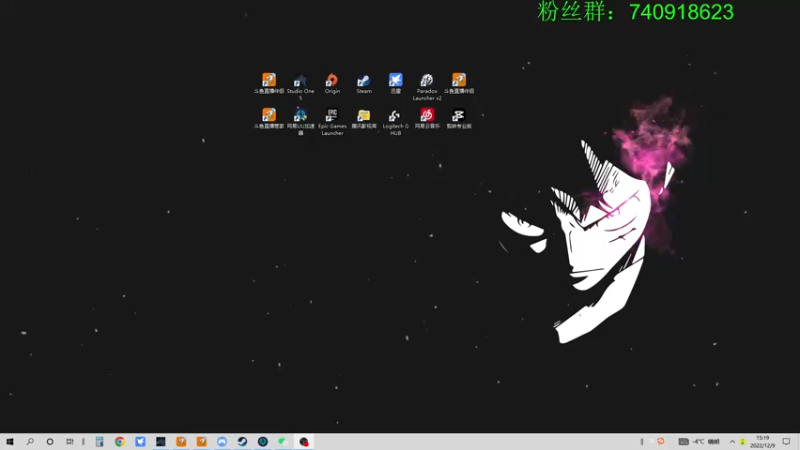This screenshot has height=450, width=800.
Task: Open the Steam desktop shortcut
Action: tap(364, 84)
